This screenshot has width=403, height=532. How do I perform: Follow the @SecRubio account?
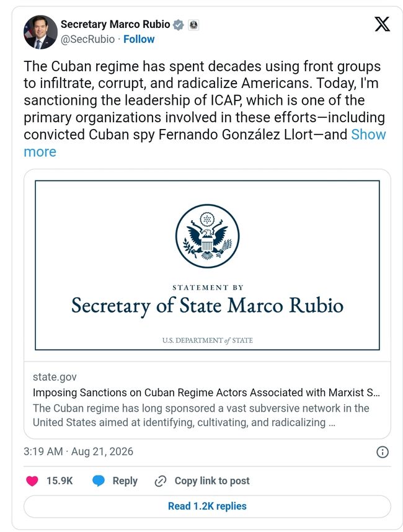coord(139,39)
